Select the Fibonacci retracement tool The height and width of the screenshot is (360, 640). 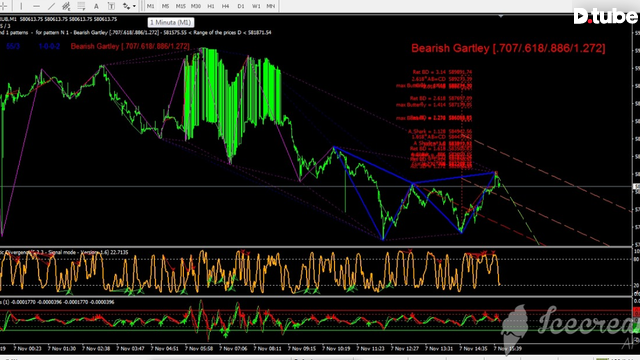(x=81, y=6)
